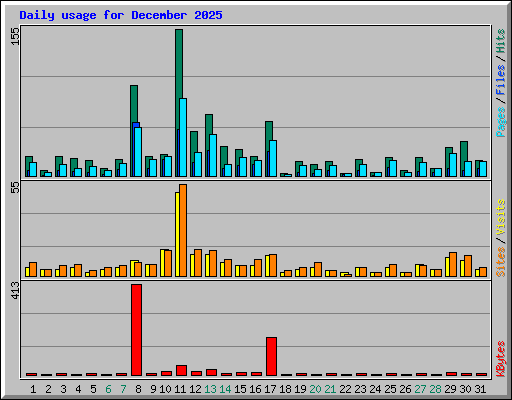This screenshot has width=512, height=400.
Task: Click the red KBytes bar for day 8
Action: coord(136,330)
